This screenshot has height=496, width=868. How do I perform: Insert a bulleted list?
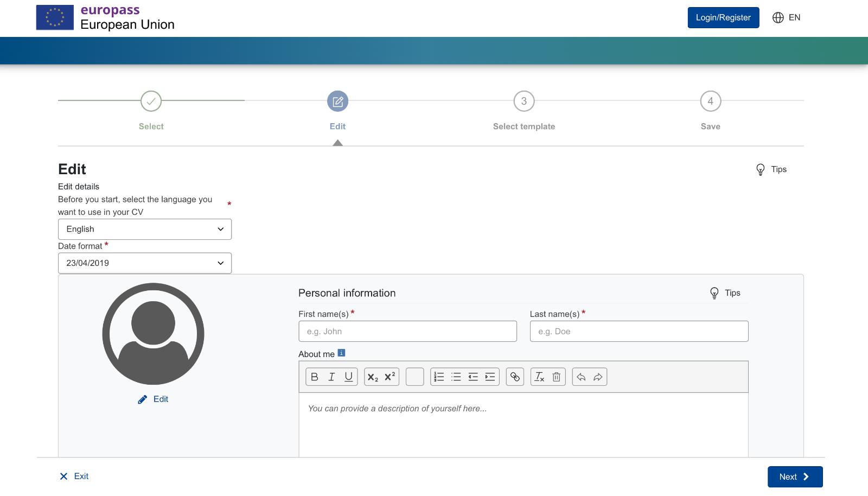coord(456,377)
